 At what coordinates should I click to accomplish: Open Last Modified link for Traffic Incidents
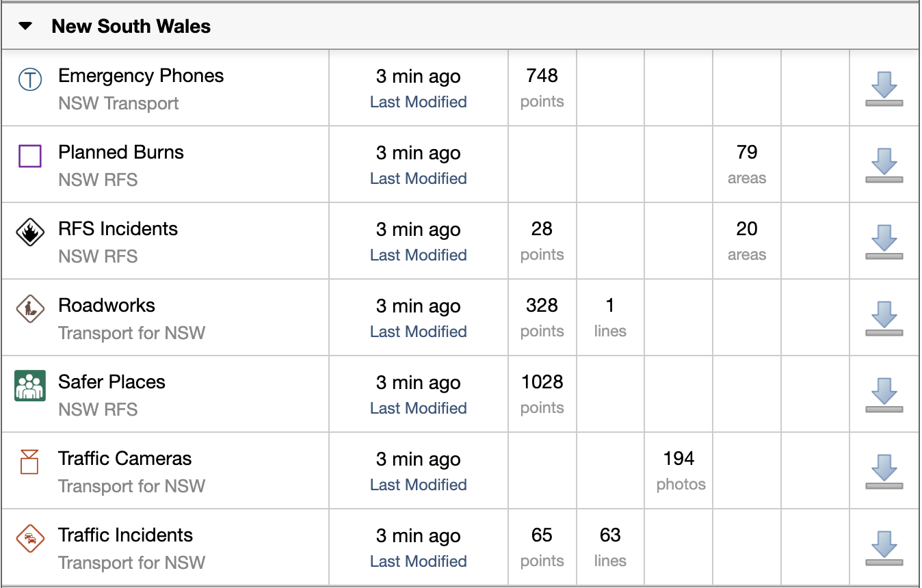click(419, 561)
